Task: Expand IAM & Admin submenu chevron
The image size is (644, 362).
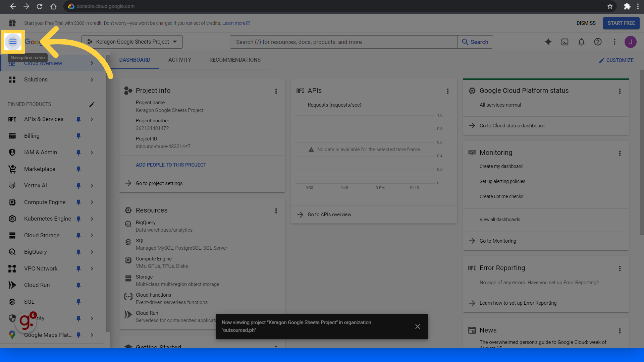Action: pos(92,153)
